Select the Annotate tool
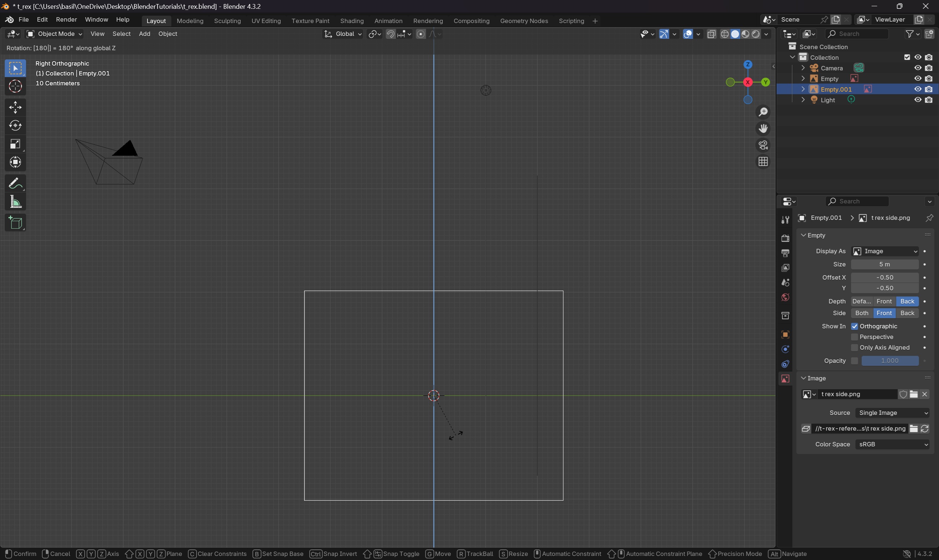Screen dimensions: 939x560 tap(15, 183)
